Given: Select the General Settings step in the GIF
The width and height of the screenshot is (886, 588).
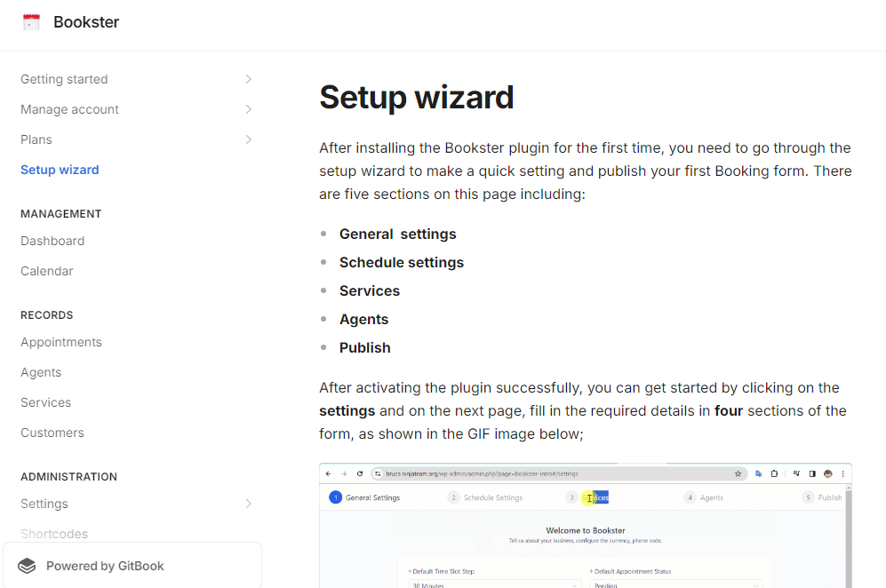Looking at the screenshot, I should 364,497.
